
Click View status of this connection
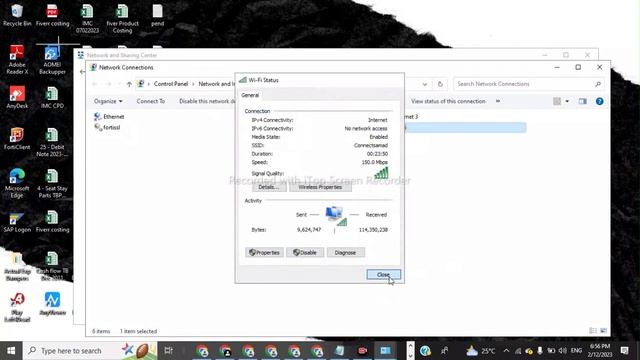(x=448, y=101)
